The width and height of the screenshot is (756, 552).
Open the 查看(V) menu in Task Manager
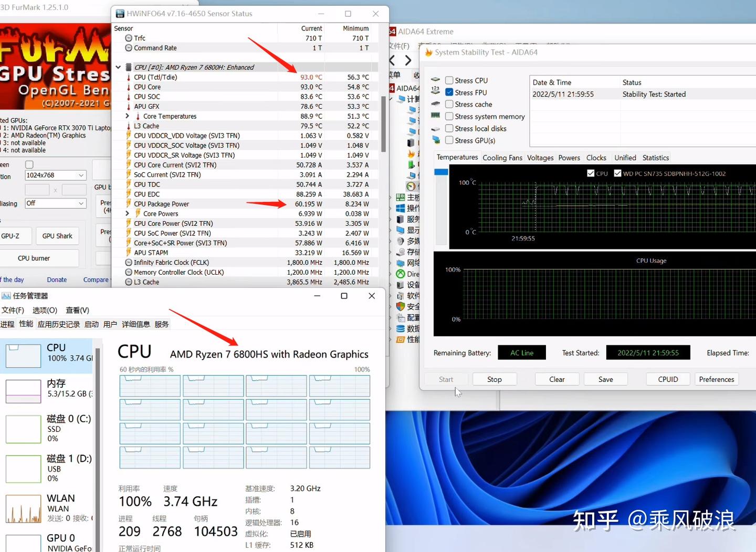coord(77,310)
